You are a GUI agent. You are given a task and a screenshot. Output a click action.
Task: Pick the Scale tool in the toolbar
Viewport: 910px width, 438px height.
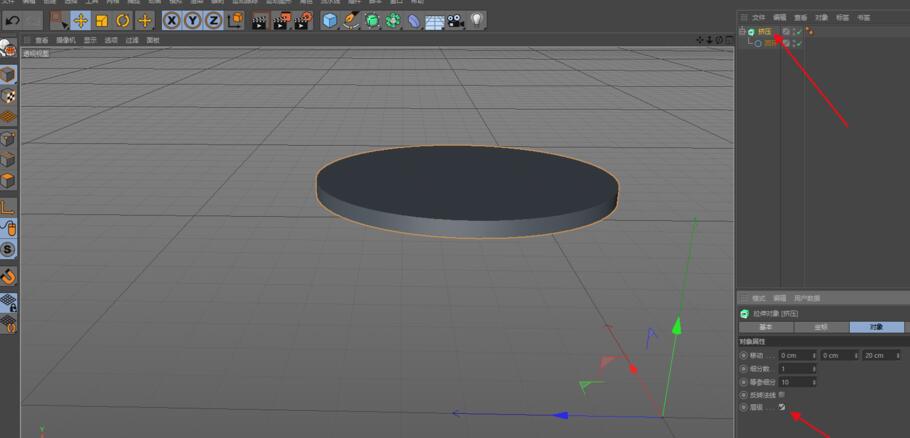[101, 20]
